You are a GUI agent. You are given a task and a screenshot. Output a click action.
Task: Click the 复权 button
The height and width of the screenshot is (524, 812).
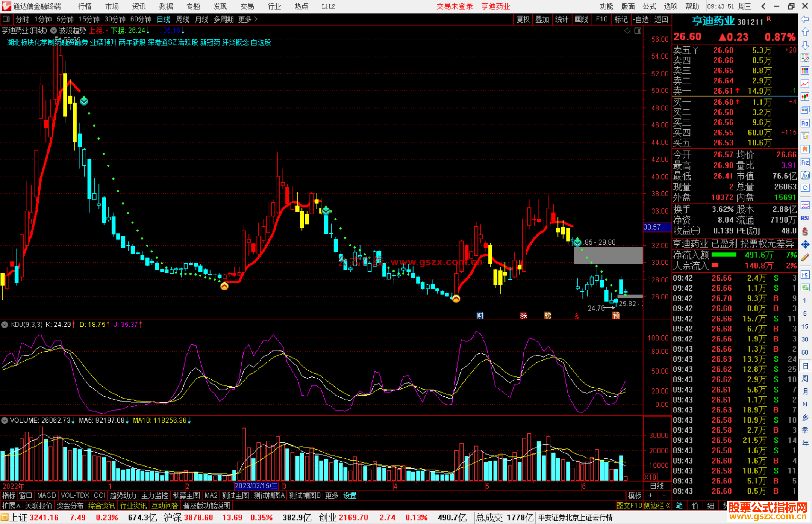tap(523, 19)
